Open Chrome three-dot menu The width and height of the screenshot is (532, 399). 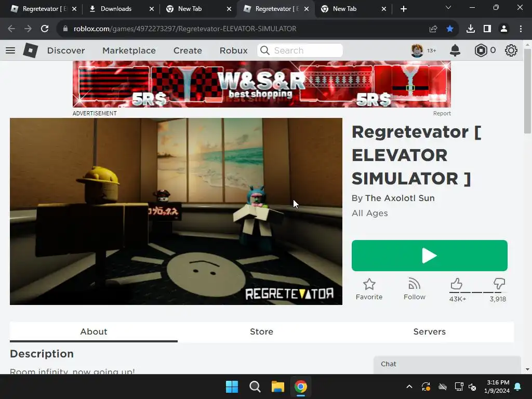[x=521, y=29]
